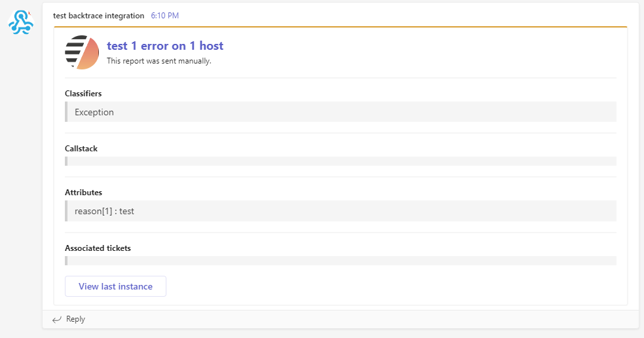The width and height of the screenshot is (644, 338).
Task: Click the Callstack section heading
Action: (x=81, y=149)
